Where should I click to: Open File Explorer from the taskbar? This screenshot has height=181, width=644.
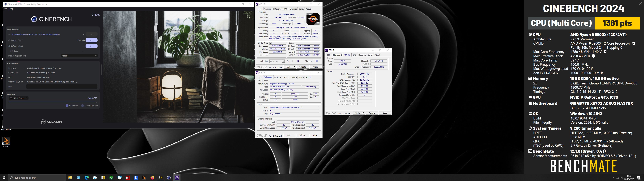click(70, 178)
